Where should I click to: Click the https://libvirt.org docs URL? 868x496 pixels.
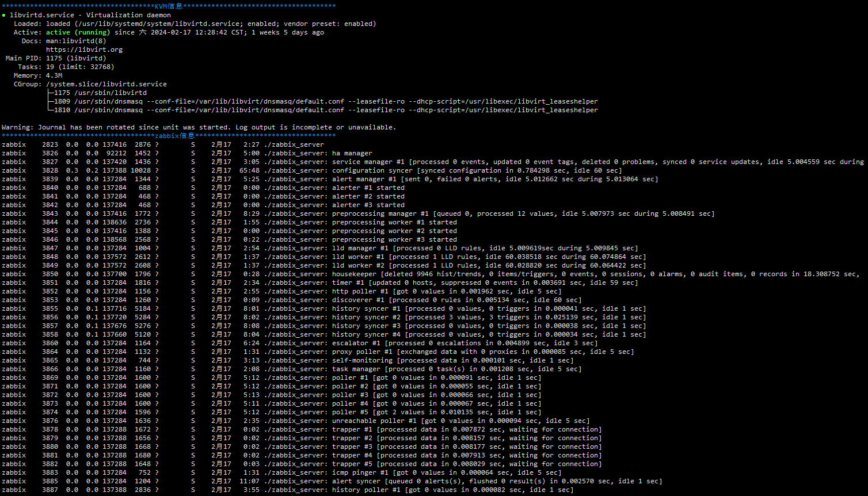pyautogui.click(x=84, y=49)
